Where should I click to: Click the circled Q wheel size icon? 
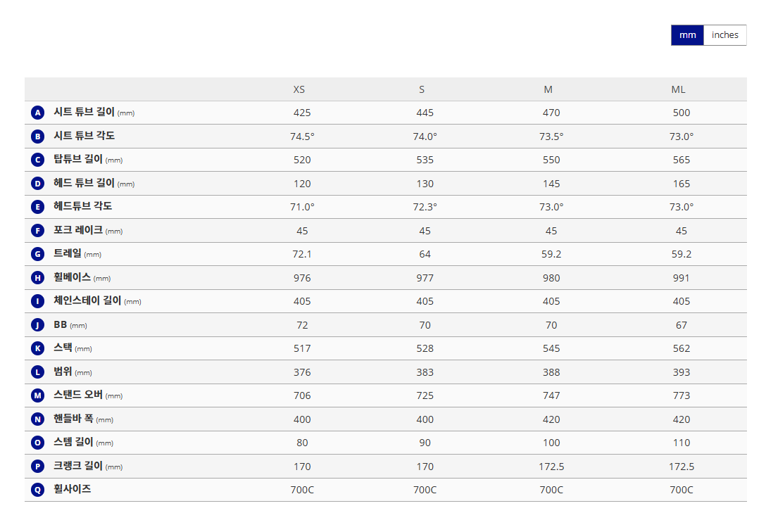(38, 490)
